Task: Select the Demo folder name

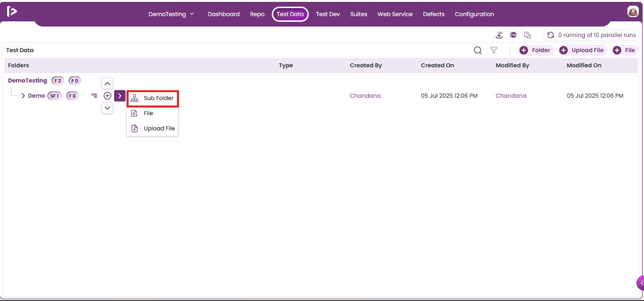Action: point(36,96)
